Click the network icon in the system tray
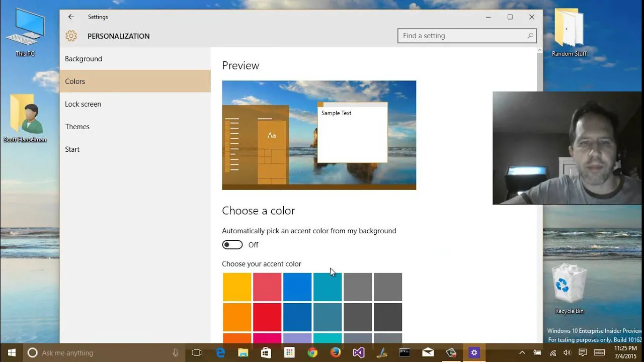The height and width of the screenshot is (362, 644). [x=553, y=353]
